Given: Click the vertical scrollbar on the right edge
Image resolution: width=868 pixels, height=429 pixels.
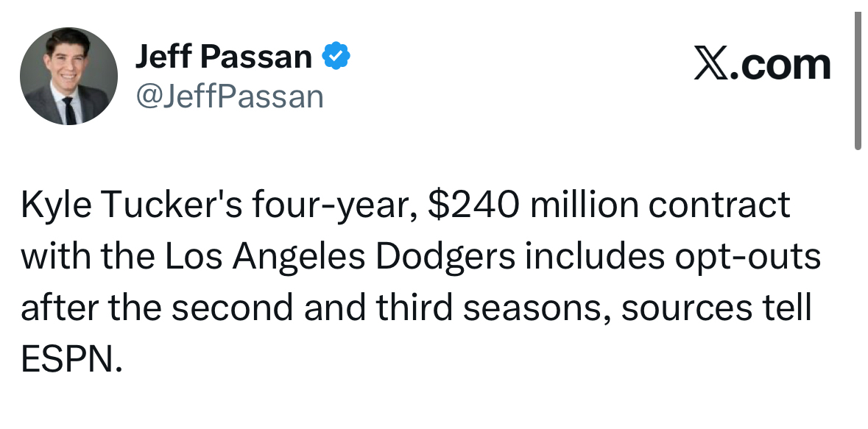Looking at the screenshot, I should [858, 81].
